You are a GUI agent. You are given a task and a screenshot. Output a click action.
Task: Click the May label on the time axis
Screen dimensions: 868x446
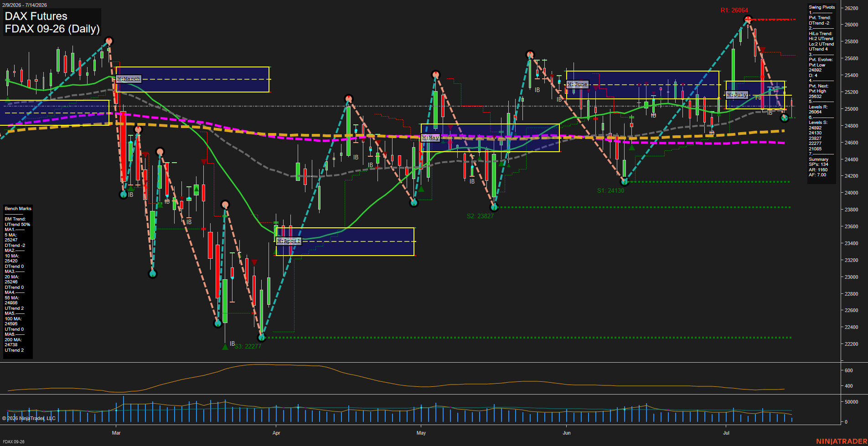click(x=421, y=433)
